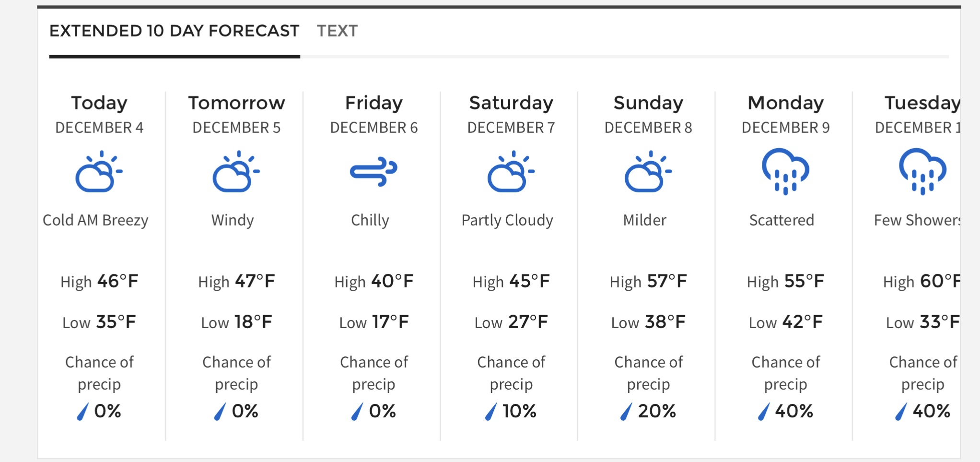This screenshot has width=980, height=462.
Task: Click Tomorrow's high of 47°F
Action: (236, 282)
